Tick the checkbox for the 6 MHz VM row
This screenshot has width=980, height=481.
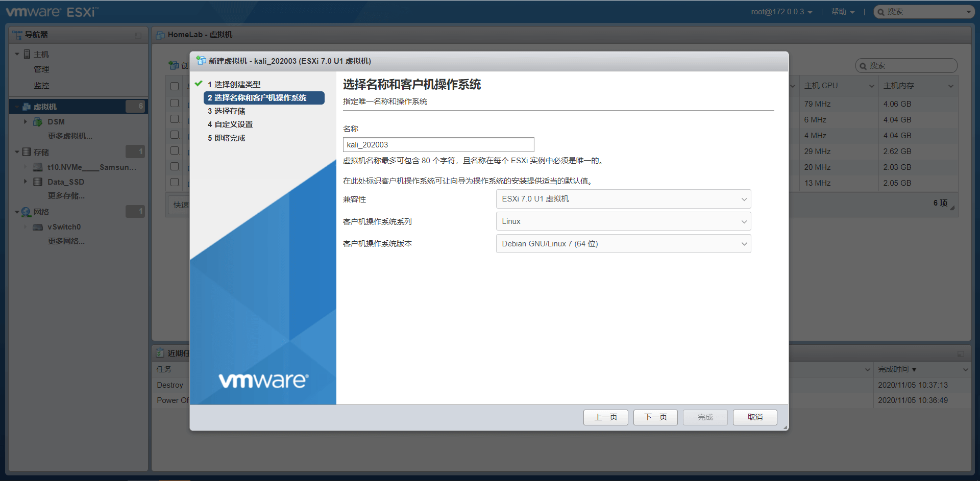coord(175,119)
